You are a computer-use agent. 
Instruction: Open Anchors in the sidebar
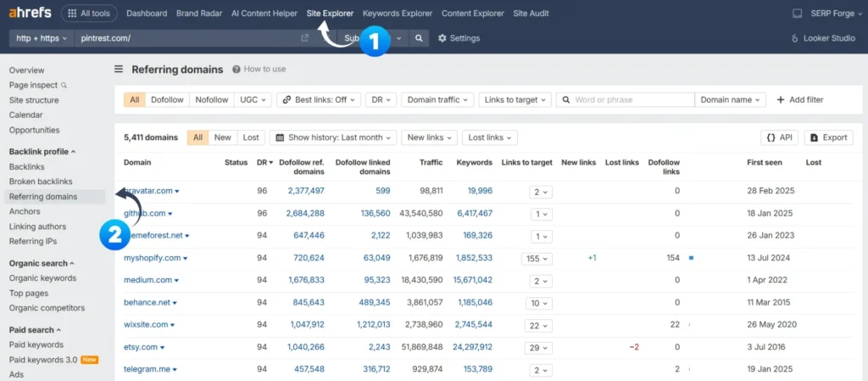tap(25, 211)
